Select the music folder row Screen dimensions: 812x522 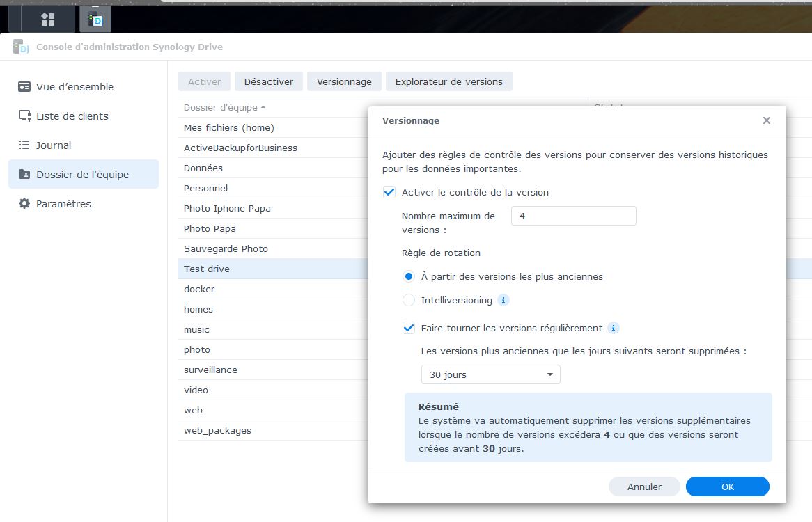[x=274, y=329]
